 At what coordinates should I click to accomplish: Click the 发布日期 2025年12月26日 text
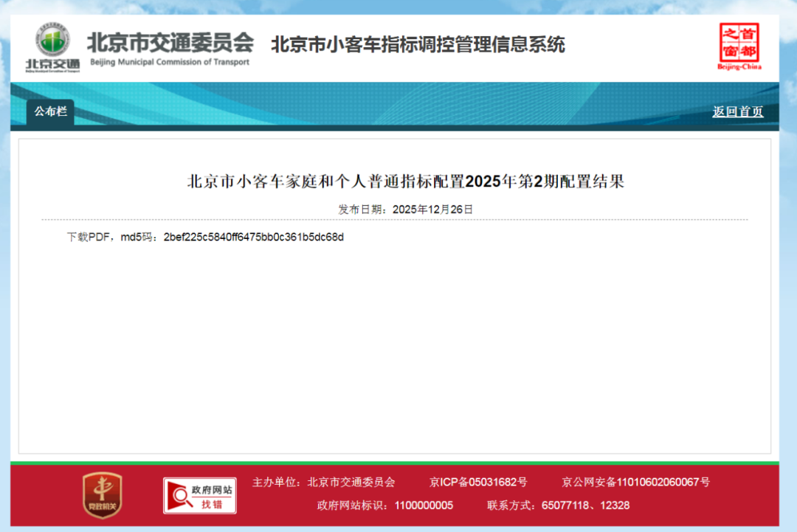405,210
